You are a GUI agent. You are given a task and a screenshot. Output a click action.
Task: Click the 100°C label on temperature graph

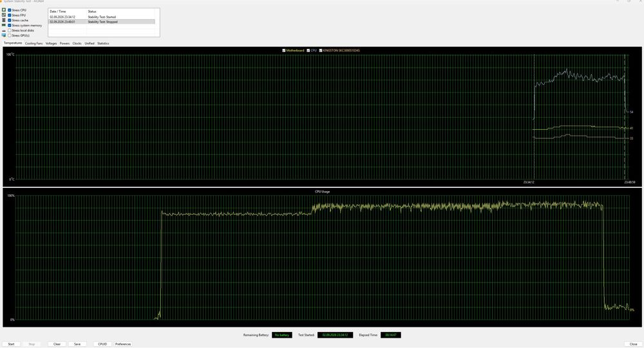click(x=10, y=55)
